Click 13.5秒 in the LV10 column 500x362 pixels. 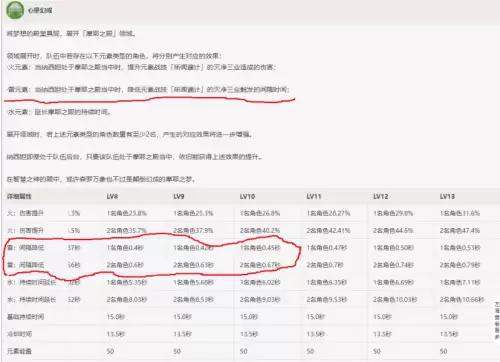click(x=249, y=334)
